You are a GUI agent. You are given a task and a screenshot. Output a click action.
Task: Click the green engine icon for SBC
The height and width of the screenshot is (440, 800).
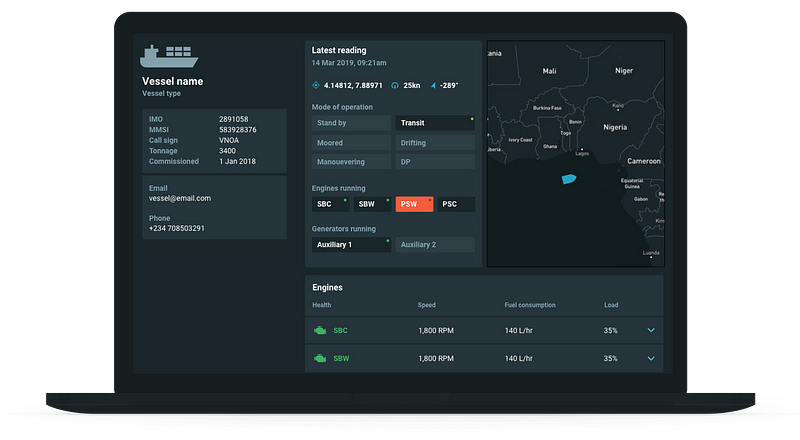click(x=320, y=330)
